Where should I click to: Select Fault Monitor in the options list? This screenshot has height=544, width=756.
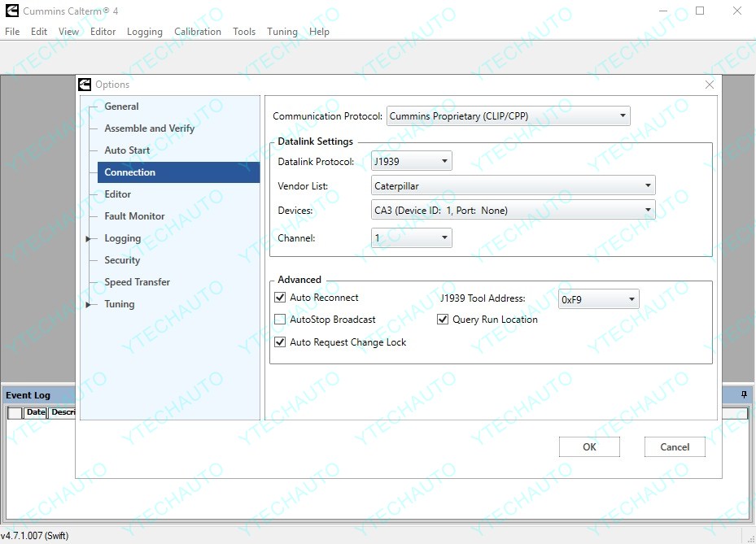[x=134, y=216]
